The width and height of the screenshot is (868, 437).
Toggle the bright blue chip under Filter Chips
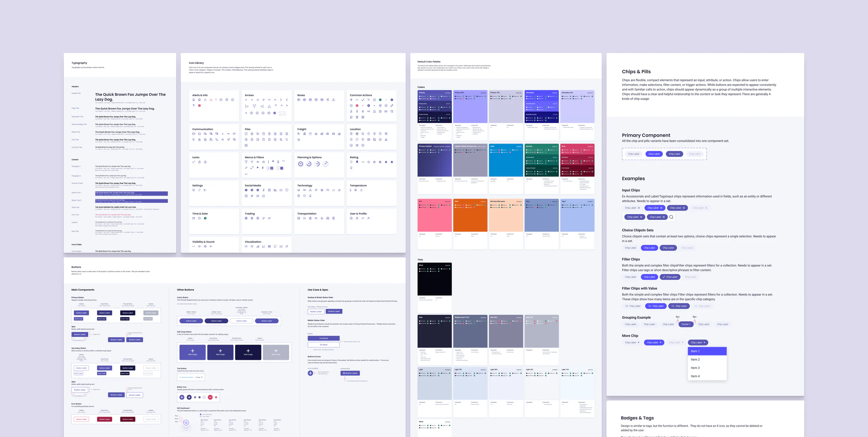click(x=649, y=277)
